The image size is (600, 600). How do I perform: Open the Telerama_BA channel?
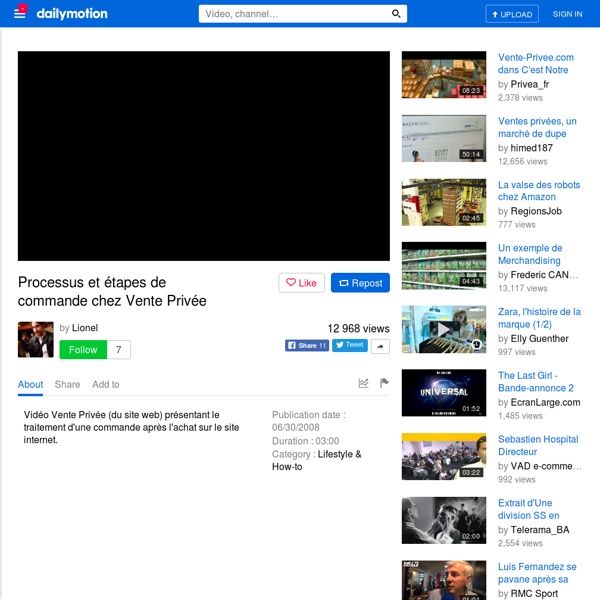[540, 530]
